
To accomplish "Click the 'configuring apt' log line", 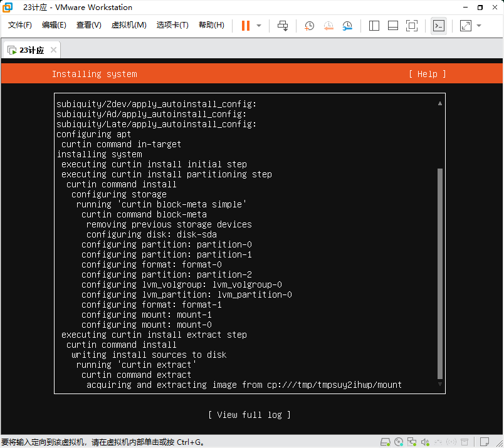I will click(93, 134).
